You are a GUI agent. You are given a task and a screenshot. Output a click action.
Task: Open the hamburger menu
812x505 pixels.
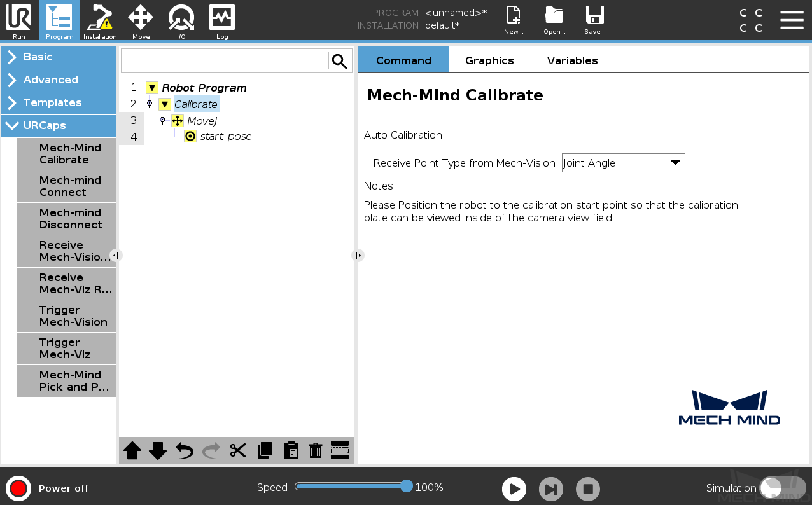[792, 20]
